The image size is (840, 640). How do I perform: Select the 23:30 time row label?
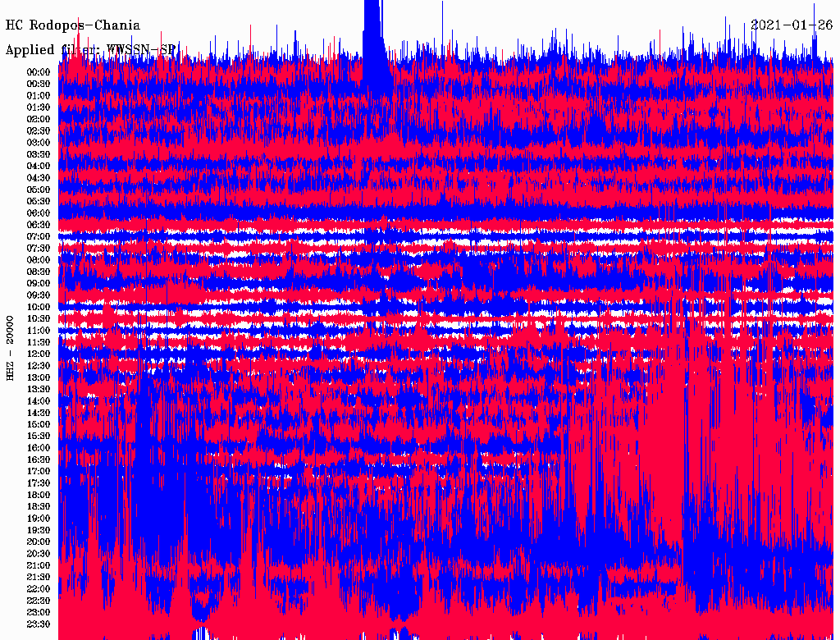point(39,624)
